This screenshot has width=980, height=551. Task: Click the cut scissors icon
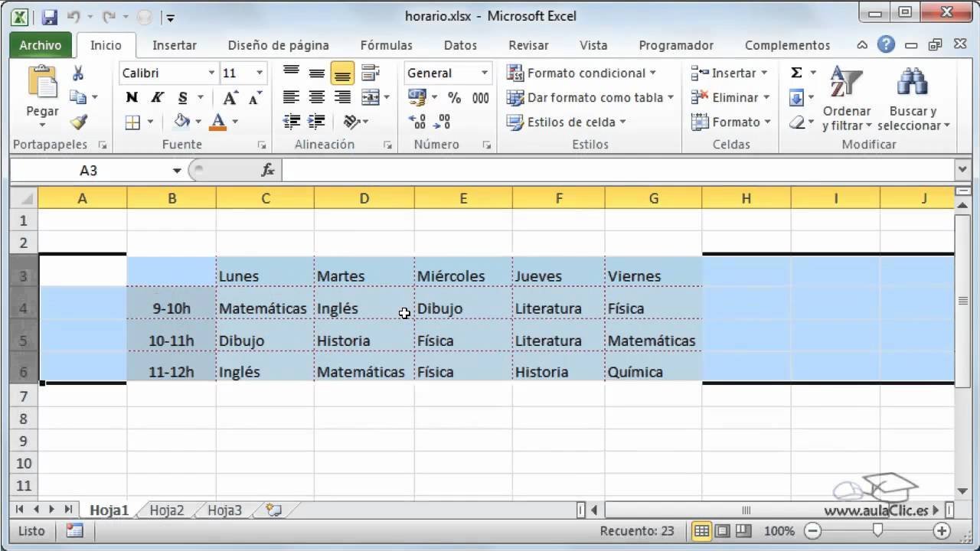pyautogui.click(x=78, y=73)
